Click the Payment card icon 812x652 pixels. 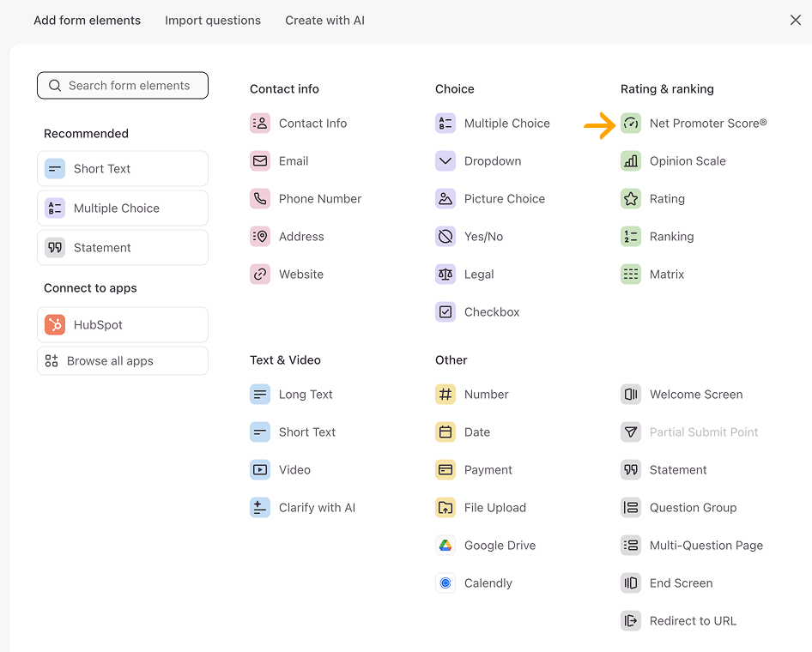[x=445, y=470]
